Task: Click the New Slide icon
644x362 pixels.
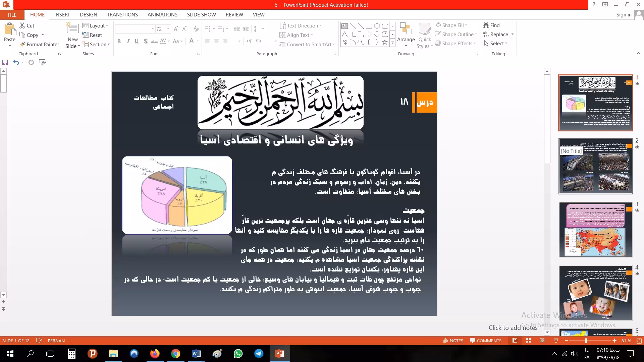Action: coord(73,29)
